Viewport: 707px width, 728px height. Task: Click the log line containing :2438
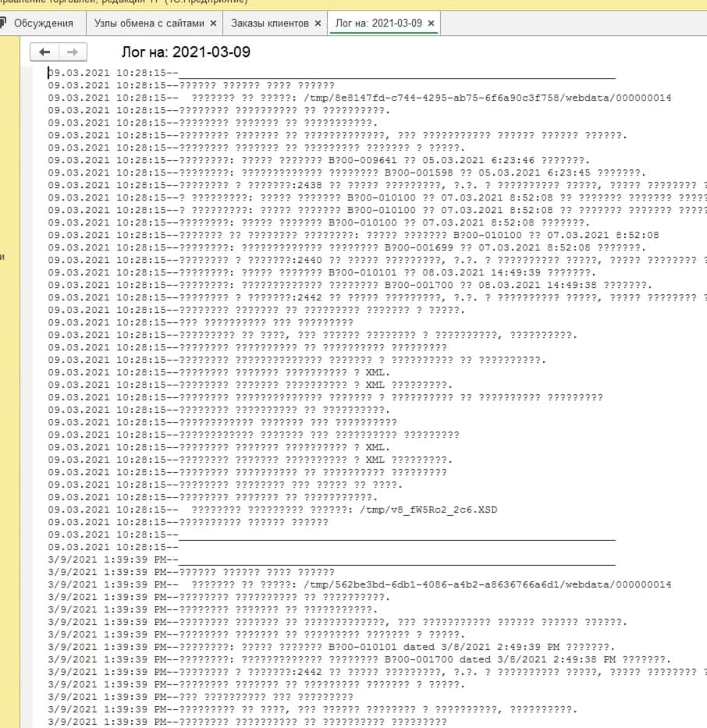click(x=377, y=185)
